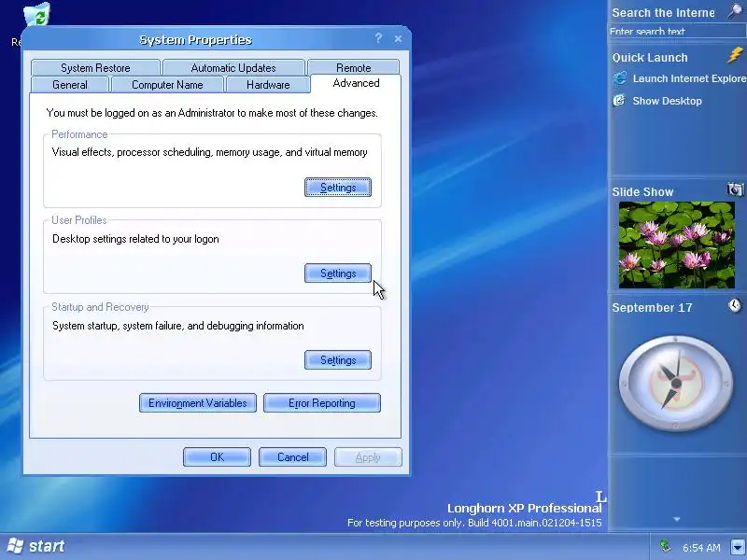Select the Advanced tab
747x560 pixels.
(x=356, y=83)
